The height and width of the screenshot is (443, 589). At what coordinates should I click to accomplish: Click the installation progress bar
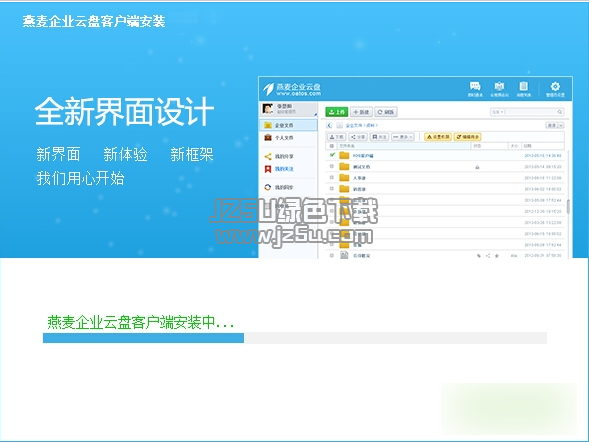tap(295, 338)
